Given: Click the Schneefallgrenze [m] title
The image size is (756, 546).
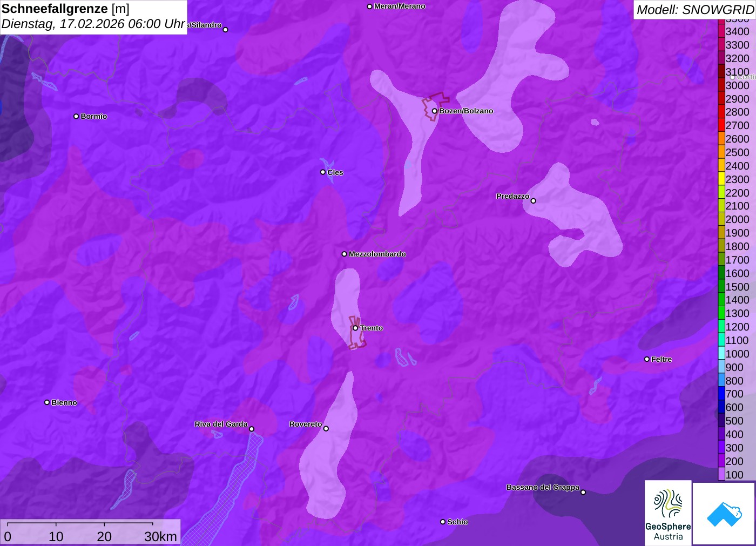Looking at the screenshot, I should [x=65, y=9].
